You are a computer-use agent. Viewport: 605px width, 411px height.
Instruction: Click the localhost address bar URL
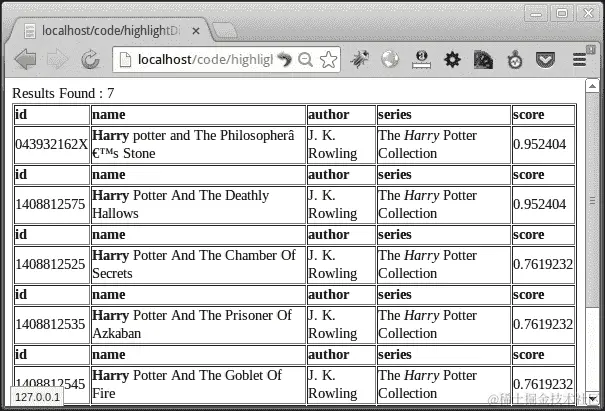[205, 59]
